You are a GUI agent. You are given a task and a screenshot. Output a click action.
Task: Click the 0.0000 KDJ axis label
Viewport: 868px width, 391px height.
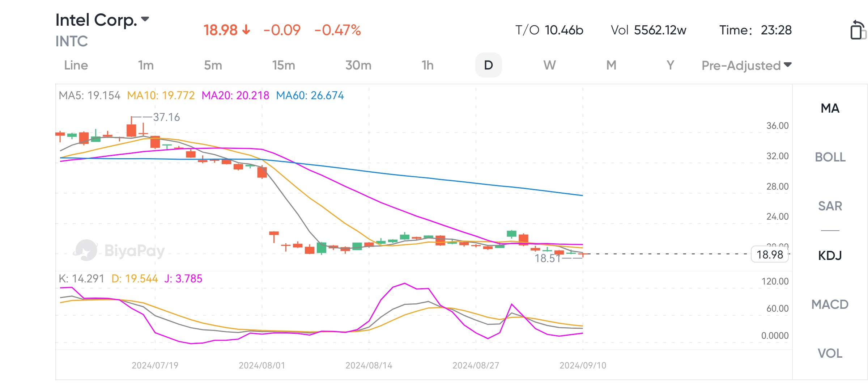(x=775, y=336)
